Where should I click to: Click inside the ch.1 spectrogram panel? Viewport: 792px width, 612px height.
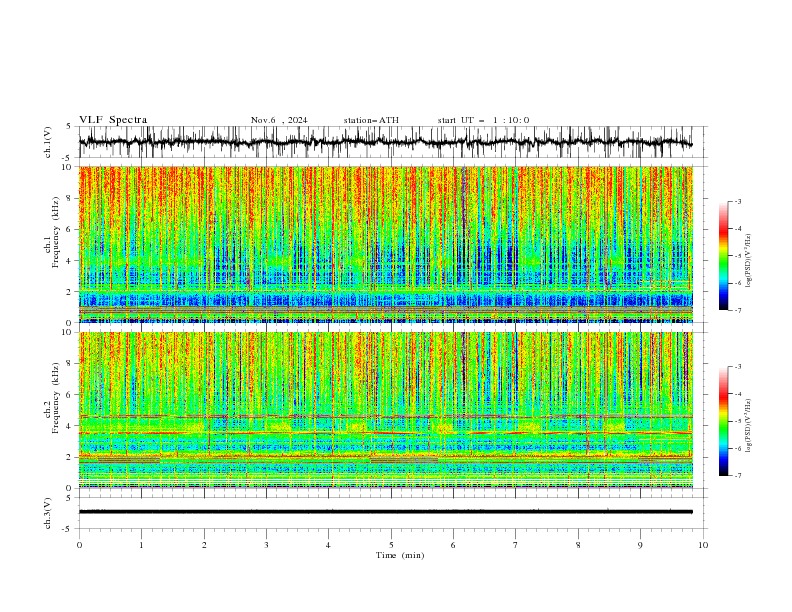[x=385, y=244]
